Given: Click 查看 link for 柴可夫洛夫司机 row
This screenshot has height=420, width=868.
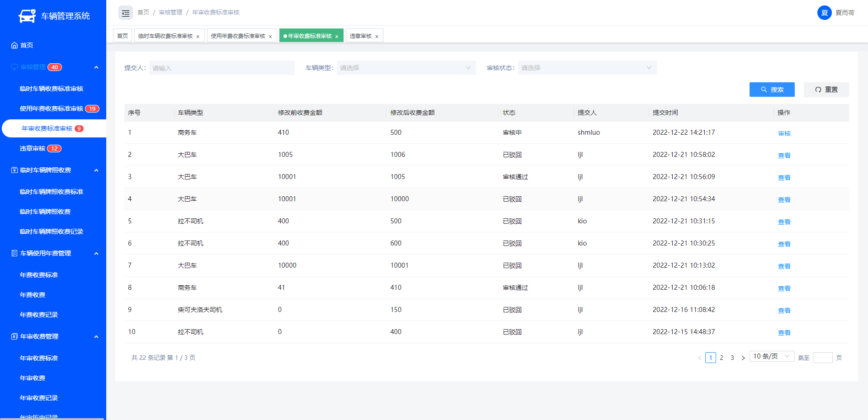Looking at the screenshot, I should (x=784, y=311).
